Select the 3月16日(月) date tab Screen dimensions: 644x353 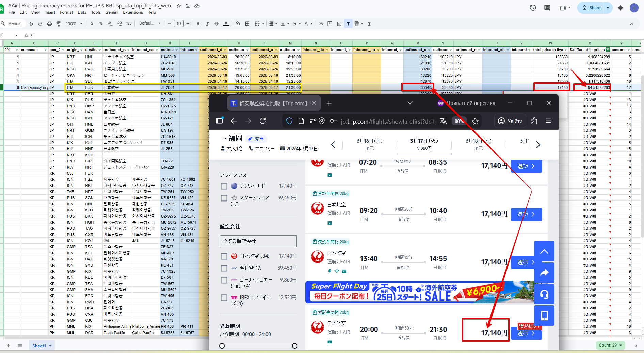point(370,144)
